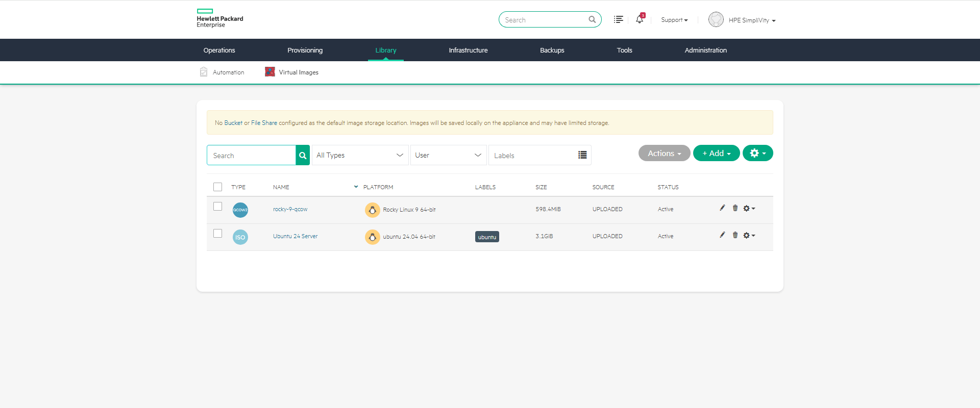Select the Ubuntu 24 Server row checkbox

pos(218,234)
